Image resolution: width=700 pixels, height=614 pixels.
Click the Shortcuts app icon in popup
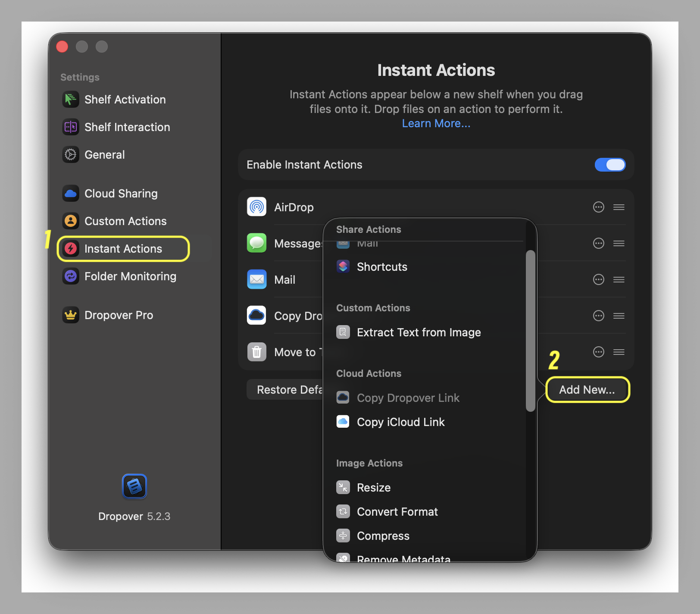(x=343, y=267)
